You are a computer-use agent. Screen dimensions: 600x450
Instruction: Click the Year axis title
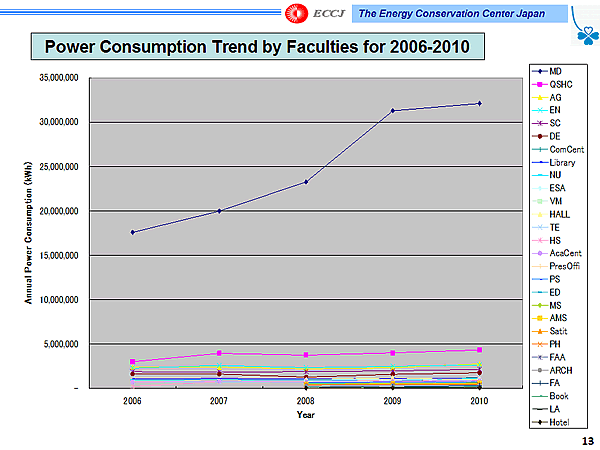[306, 414]
